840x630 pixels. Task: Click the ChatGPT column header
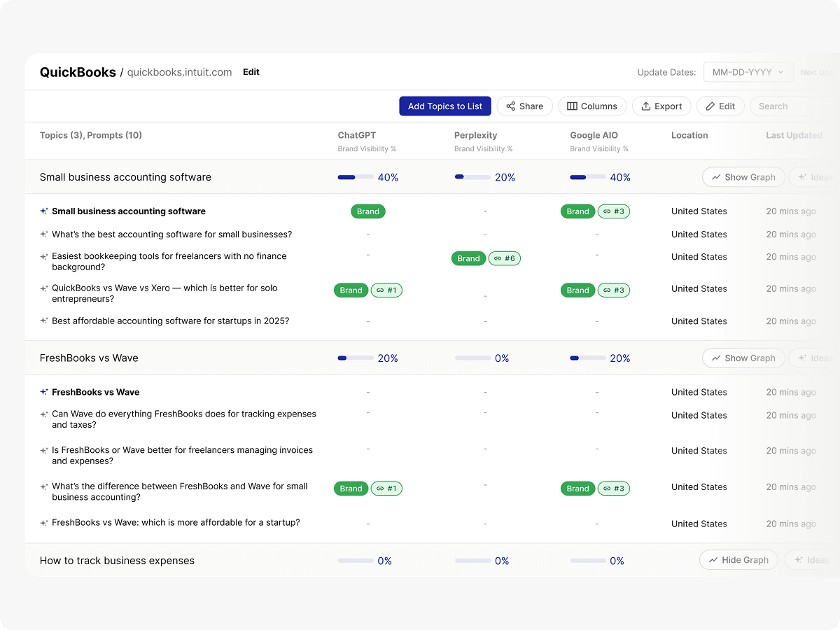[x=357, y=136]
